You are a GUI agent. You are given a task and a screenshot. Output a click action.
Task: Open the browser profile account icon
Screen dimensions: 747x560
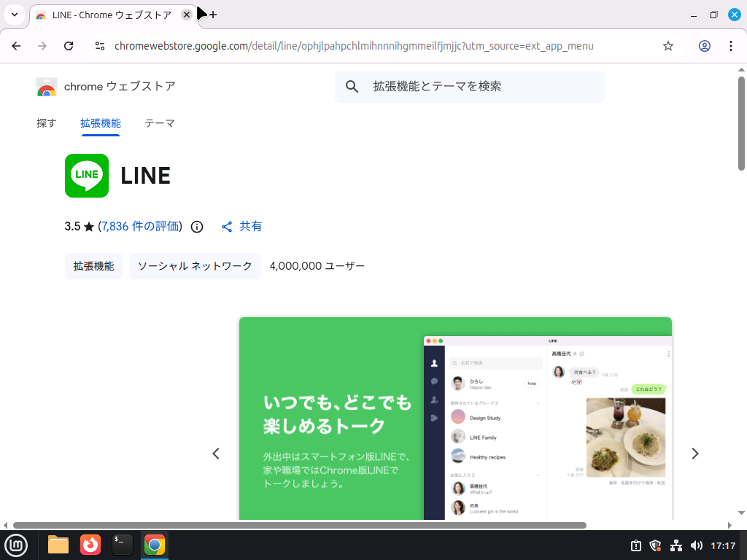point(704,45)
